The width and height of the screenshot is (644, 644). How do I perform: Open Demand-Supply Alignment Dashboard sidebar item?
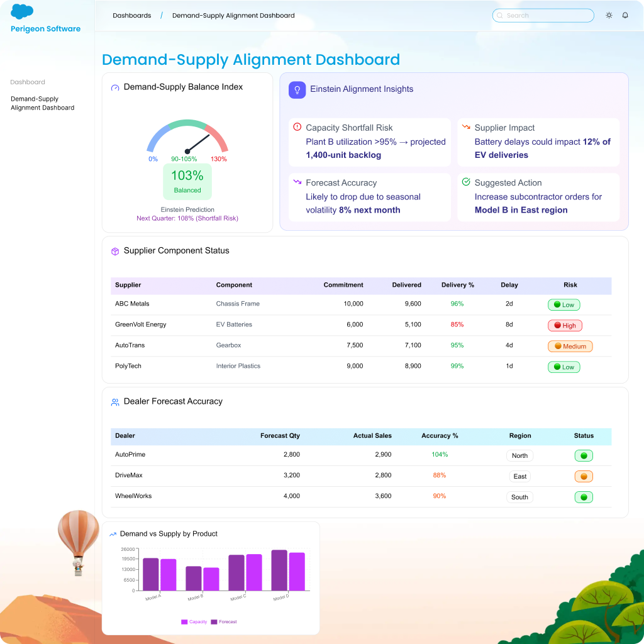coord(43,103)
